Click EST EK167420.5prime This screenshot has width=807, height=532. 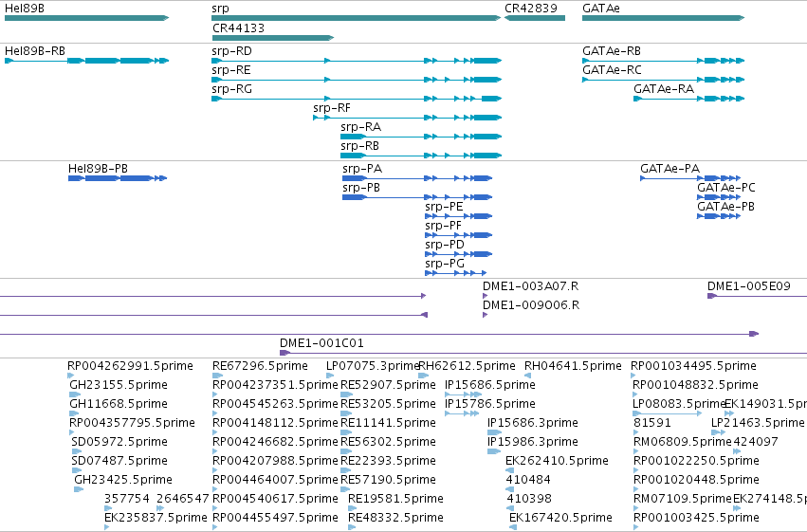pos(513,527)
